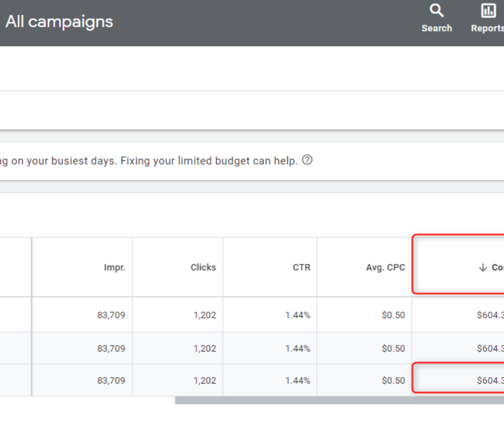Click the help icon next to budget warning
Screen dimensions: 504x442
click(308, 160)
